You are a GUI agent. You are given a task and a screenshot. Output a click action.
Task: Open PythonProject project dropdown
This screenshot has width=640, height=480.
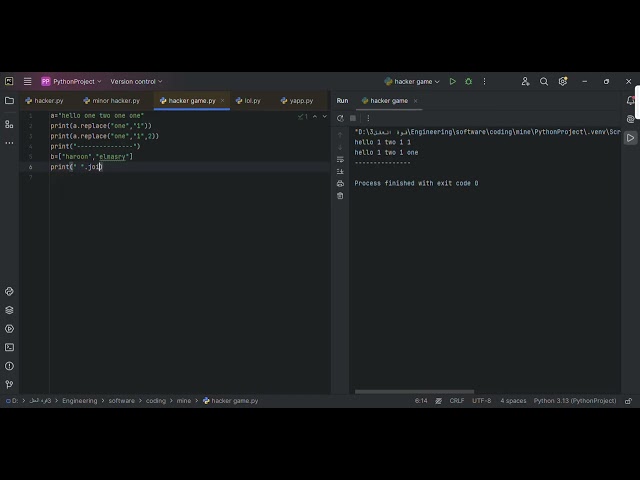[71, 82]
